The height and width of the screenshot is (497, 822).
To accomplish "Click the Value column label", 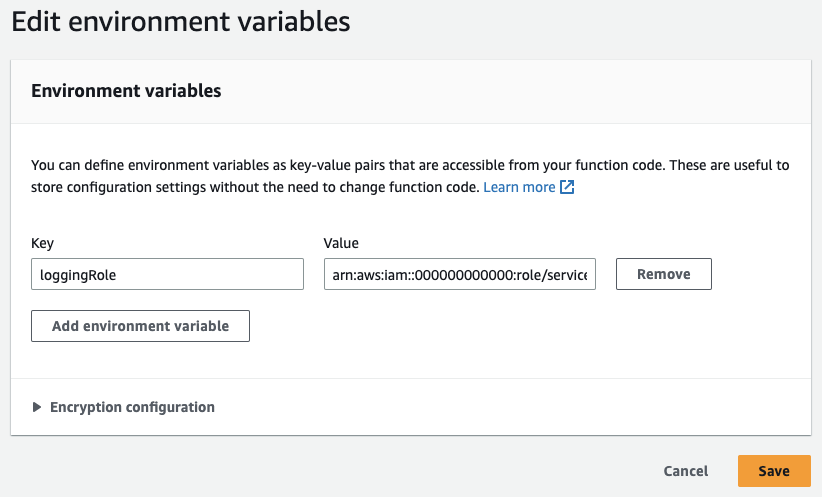I will [341, 243].
